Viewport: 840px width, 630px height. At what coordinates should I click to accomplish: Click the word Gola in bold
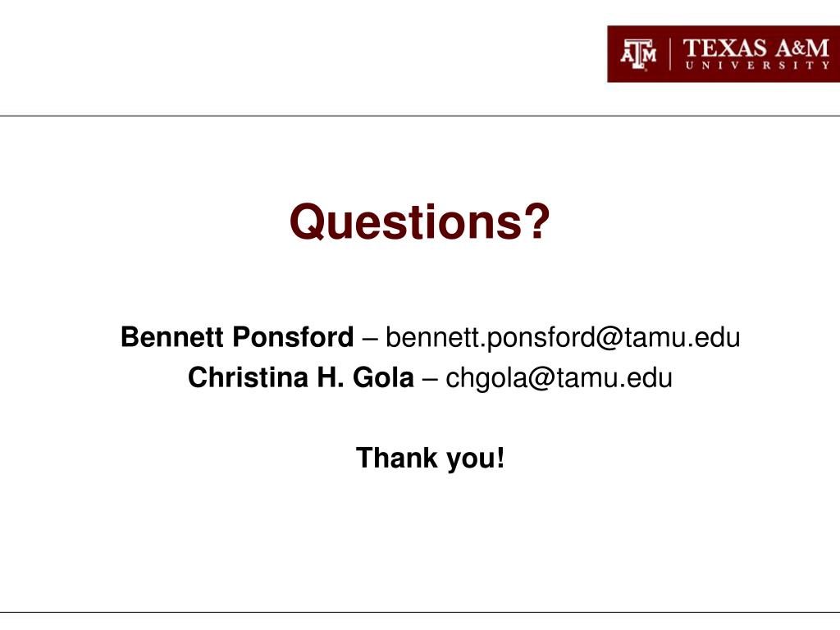[x=383, y=377]
